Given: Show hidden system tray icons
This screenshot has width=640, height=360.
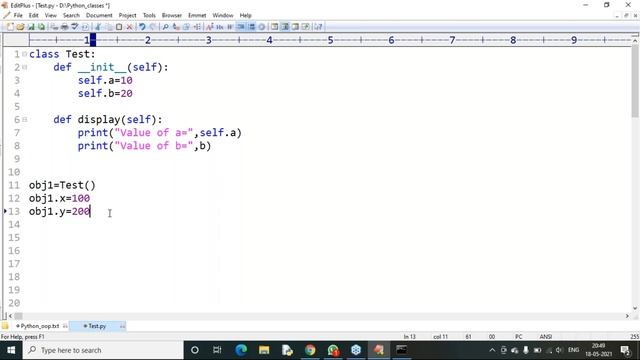Looking at the screenshot, I should [x=492, y=350].
